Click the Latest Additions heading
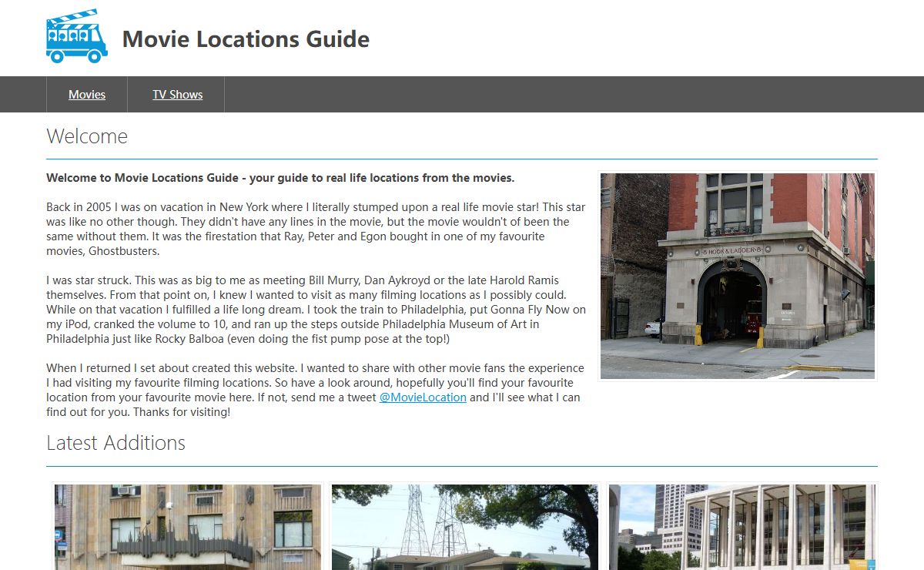 115,443
